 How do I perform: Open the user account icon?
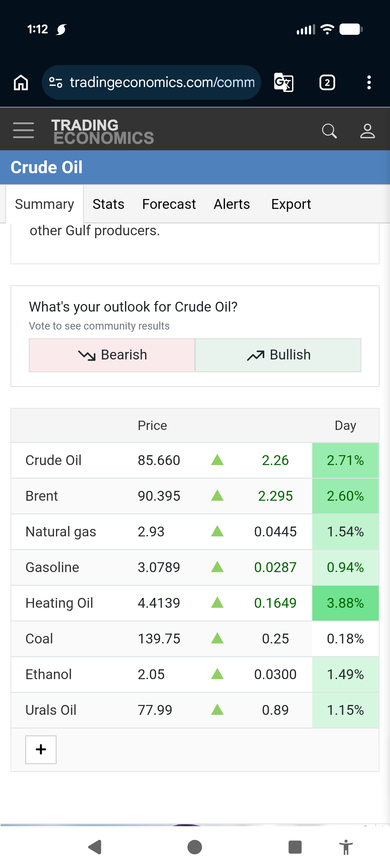click(367, 131)
